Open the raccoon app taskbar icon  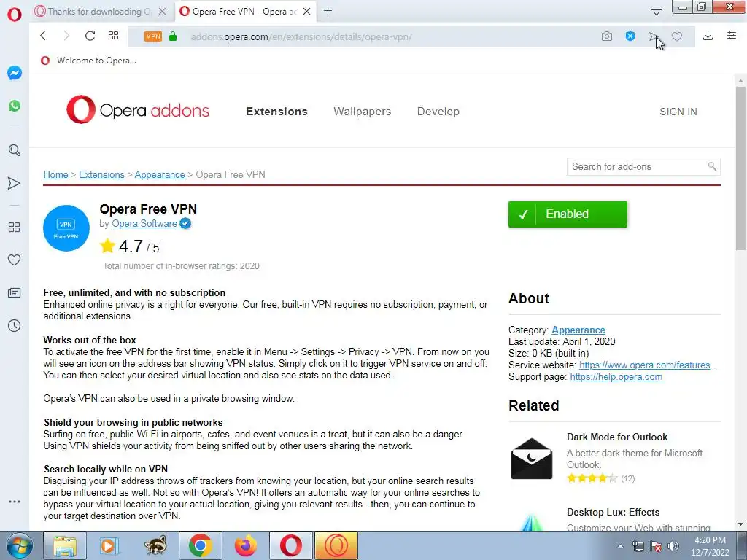[x=155, y=545]
